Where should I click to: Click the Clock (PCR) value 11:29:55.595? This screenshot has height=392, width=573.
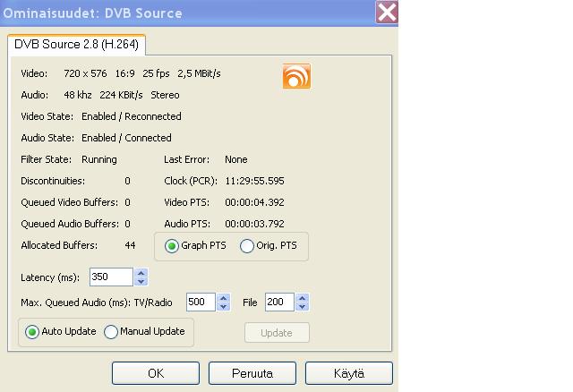tap(254, 181)
